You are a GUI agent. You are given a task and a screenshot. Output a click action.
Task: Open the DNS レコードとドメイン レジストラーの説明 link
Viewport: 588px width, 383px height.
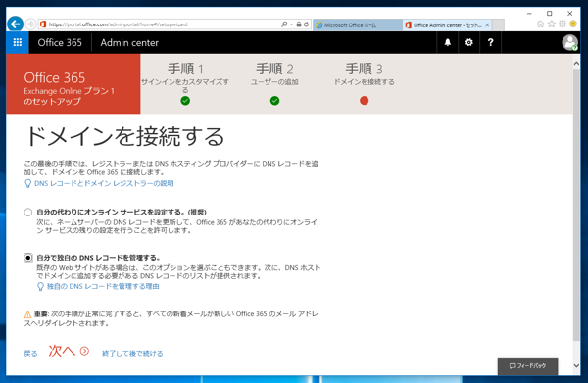(104, 183)
